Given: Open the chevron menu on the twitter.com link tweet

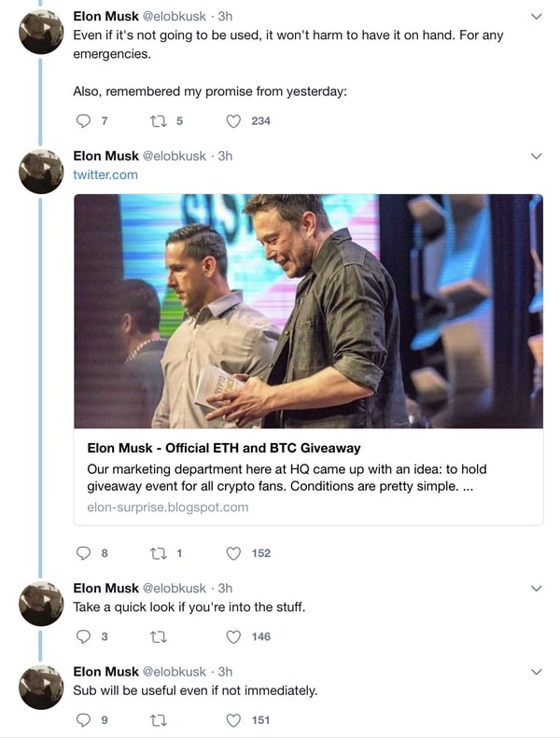Looking at the screenshot, I should pos(536,156).
